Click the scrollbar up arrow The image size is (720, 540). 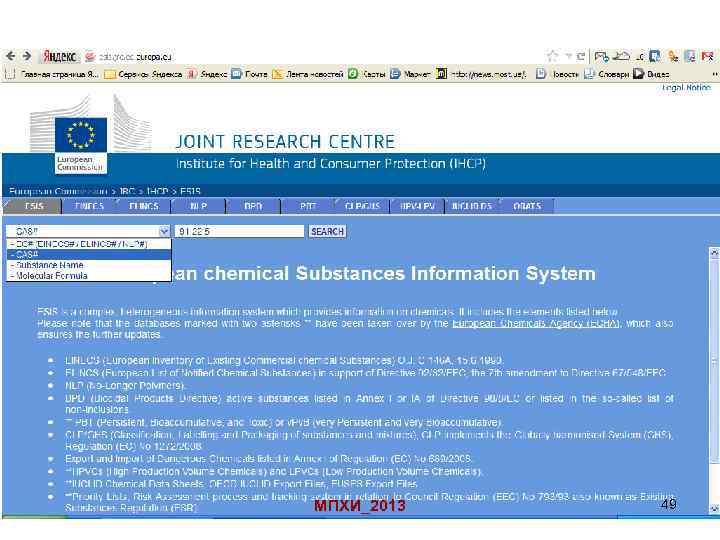click(714, 252)
